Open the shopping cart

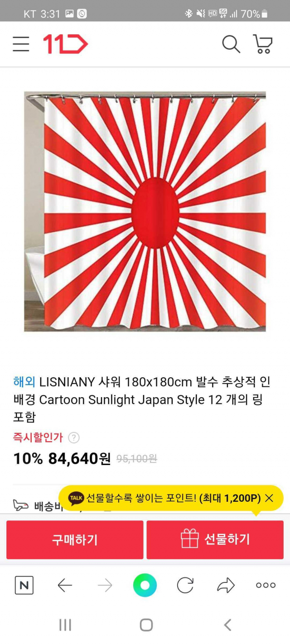pyautogui.click(x=263, y=44)
